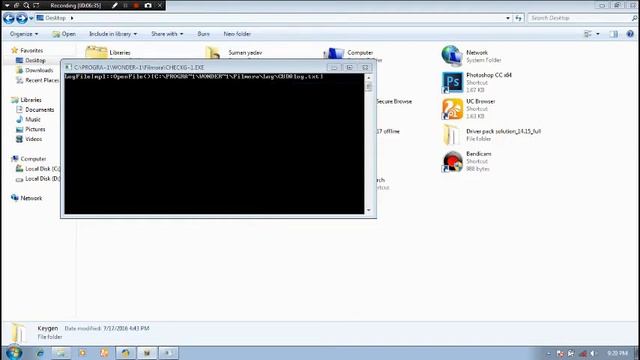Click the pencil draw icon on recording bar
Screen dimensions: 640x360
115,5
